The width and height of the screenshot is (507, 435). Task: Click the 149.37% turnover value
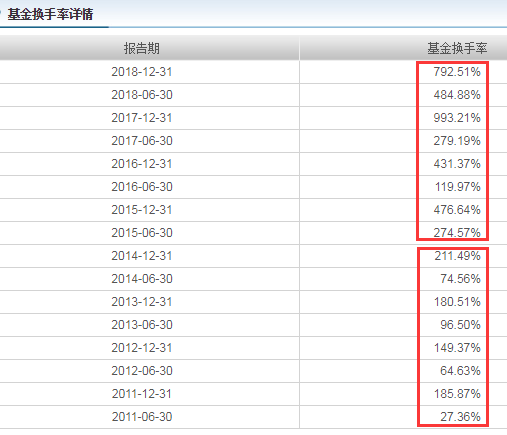[457, 348]
